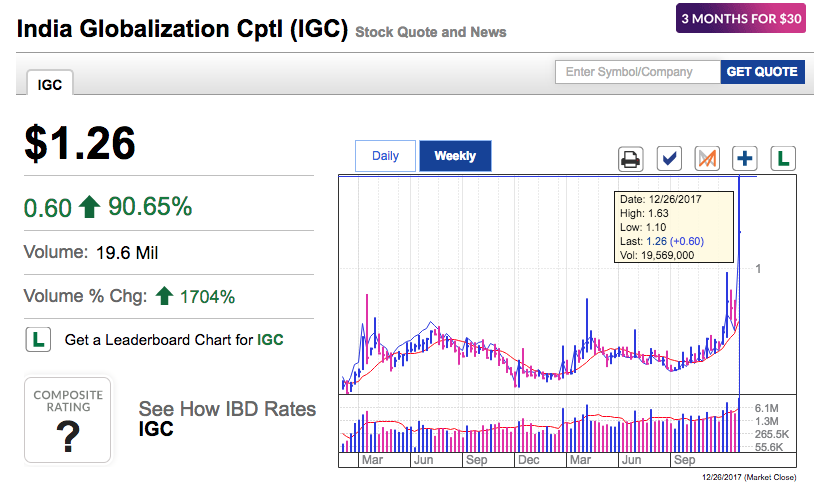Click the Stock Quote and News subtitle
This screenshot has height=488, width=814.
click(430, 32)
